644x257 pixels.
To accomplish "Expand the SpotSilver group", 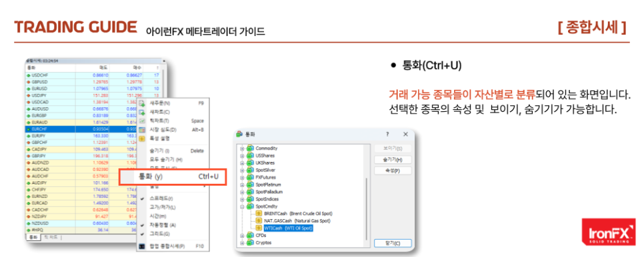I will (x=242, y=170).
